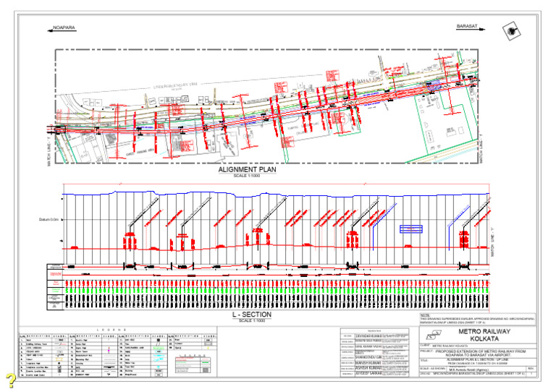This screenshot has width=556, height=392.
Task: Select the BARASAT direction label
Action: pos(467,27)
